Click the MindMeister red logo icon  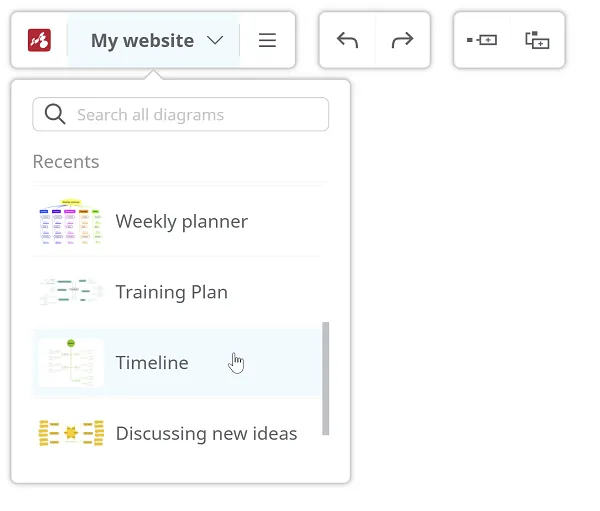point(39,40)
